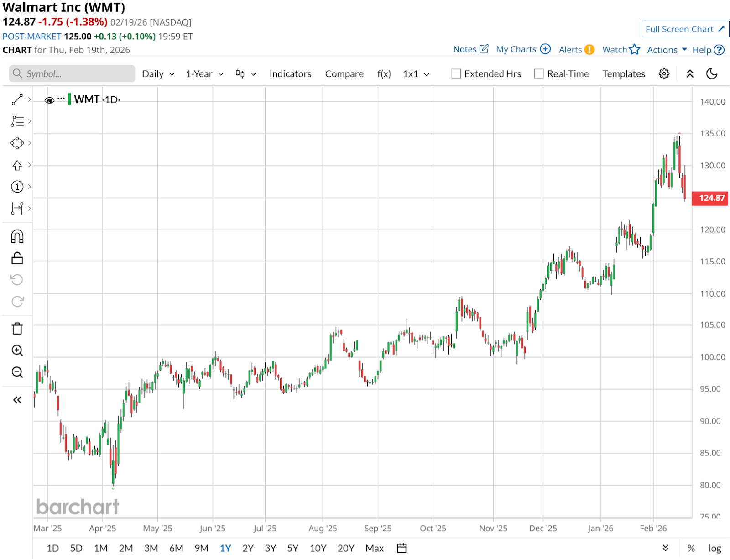730x560 pixels.
Task: Click the Symbol search field
Action: point(72,74)
